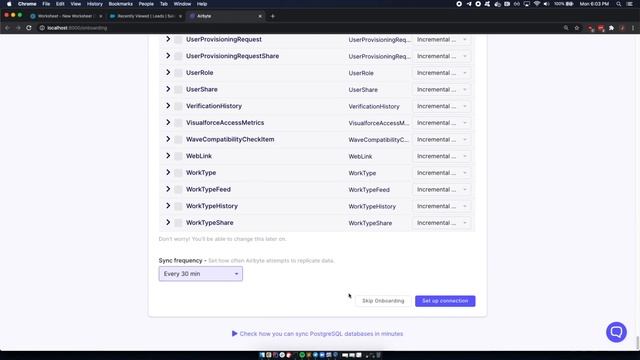Open sync mode dropdown for UserRole
The height and width of the screenshot is (360, 640).
coord(442,73)
